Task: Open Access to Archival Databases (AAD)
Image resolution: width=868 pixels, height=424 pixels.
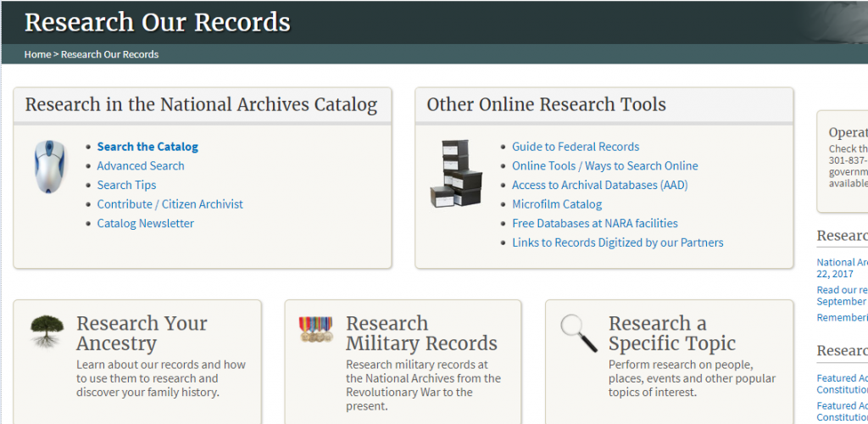Action: 599,185
